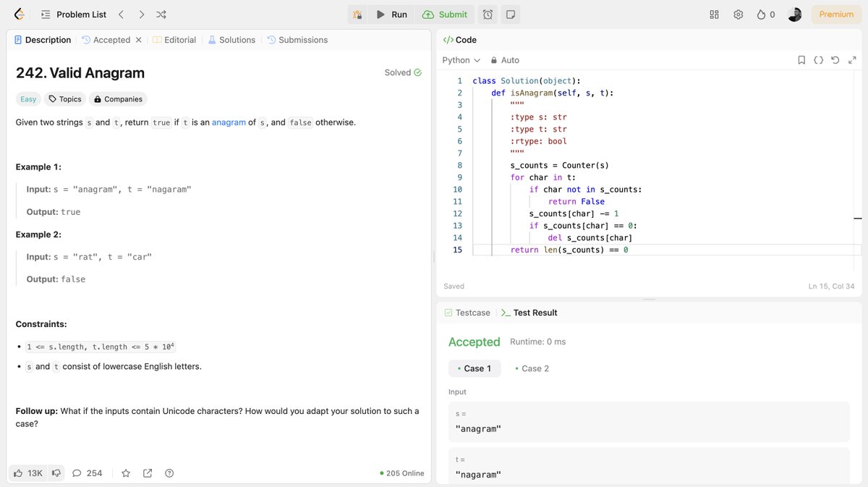Switch to the Testcase tab

[467, 313]
